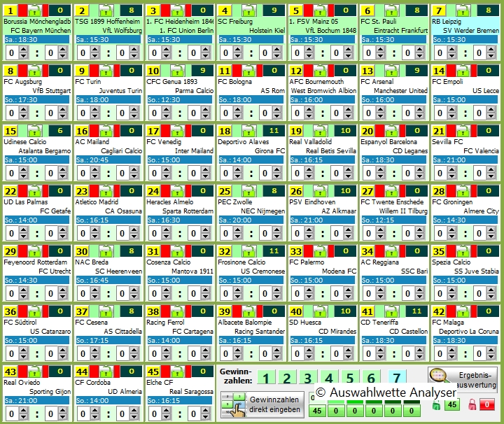Select Gewinnzahl box 4
Viewport: 504px width, 424px height.
[329, 378]
